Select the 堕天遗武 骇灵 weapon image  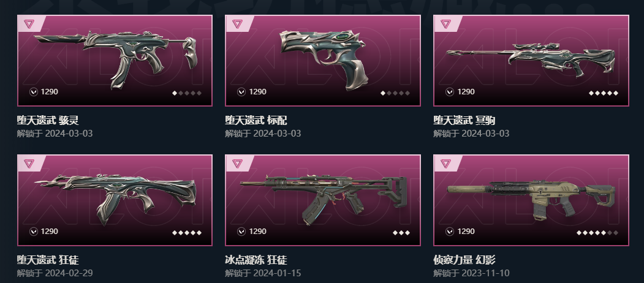click(115, 59)
